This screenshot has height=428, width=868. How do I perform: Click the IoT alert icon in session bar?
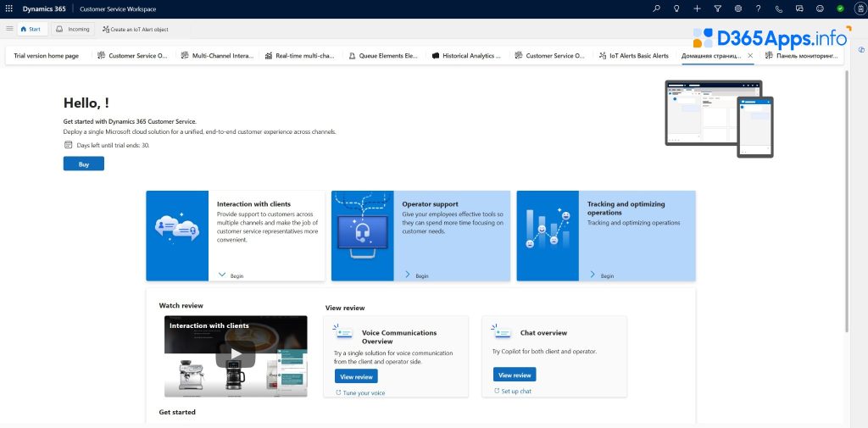(106, 30)
